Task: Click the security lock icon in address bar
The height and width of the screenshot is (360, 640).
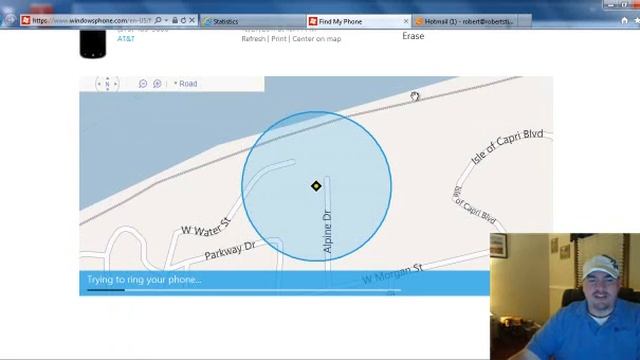Action: click(x=175, y=20)
